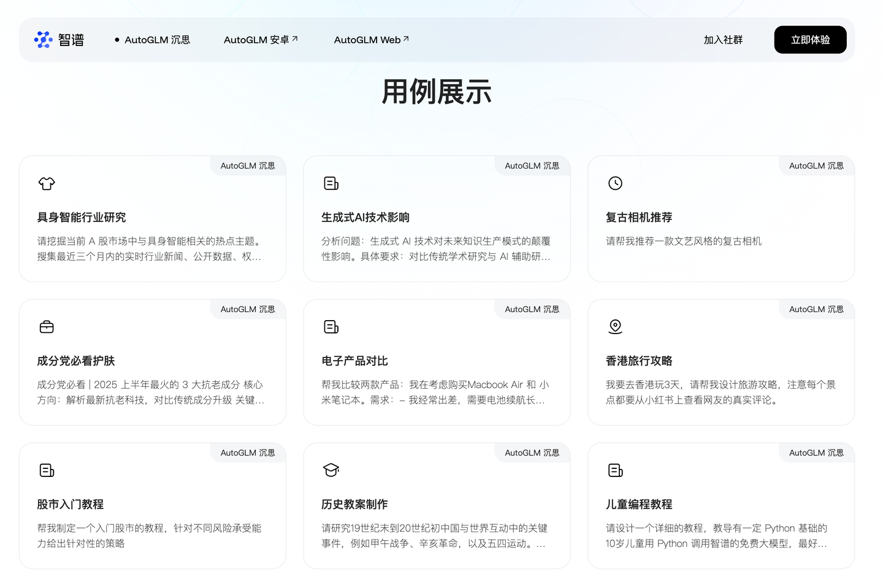Click the AutoGLM 沉思 badge on 复古相机推荐 card
The width and height of the screenshot is (883, 588).
click(816, 166)
